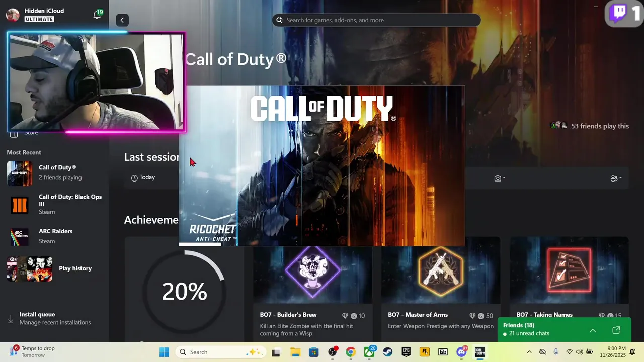
Task: Click the ULTIMATE membership badge
Action: point(39,19)
